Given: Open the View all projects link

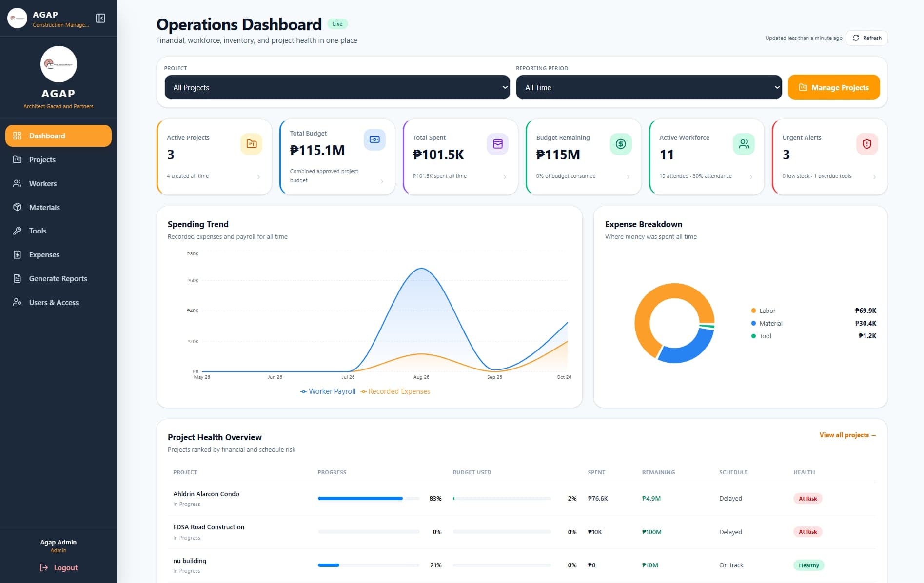Looking at the screenshot, I should pos(847,435).
